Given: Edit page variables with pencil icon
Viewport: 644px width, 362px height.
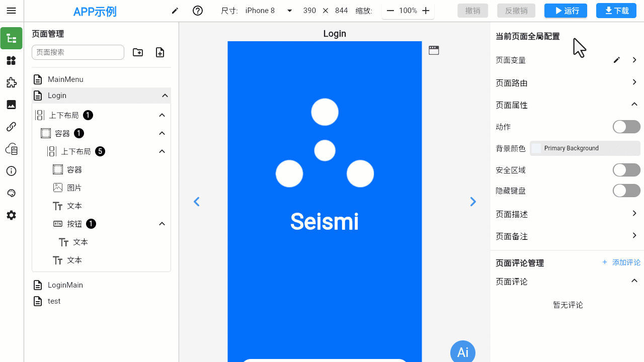Looking at the screenshot, I should point(617,60).
